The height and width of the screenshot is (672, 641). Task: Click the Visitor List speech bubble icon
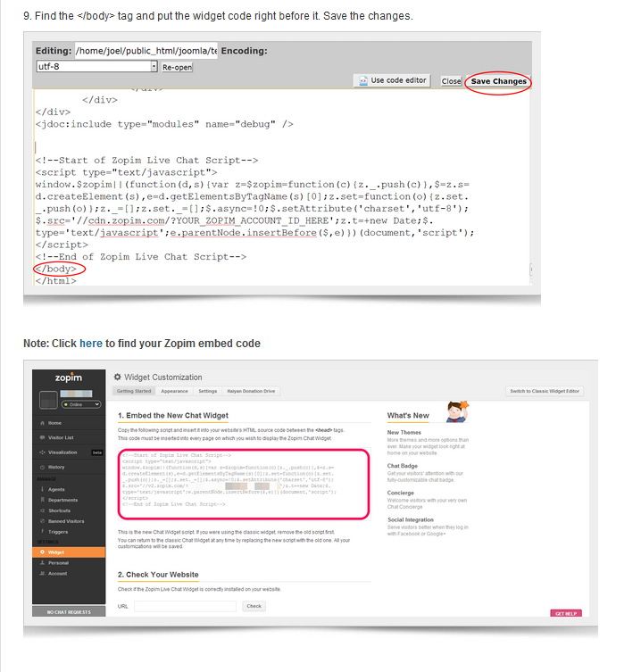(x=43, y=437)
